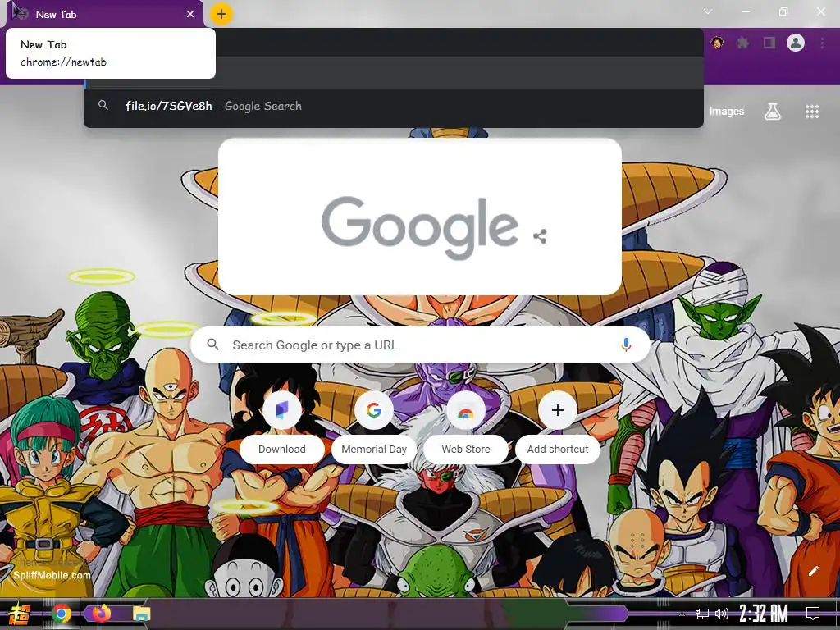The width and height of the screenshot is (840, 630).
Task: Customize this page with the pencil icon
Action: coord(813,571)
